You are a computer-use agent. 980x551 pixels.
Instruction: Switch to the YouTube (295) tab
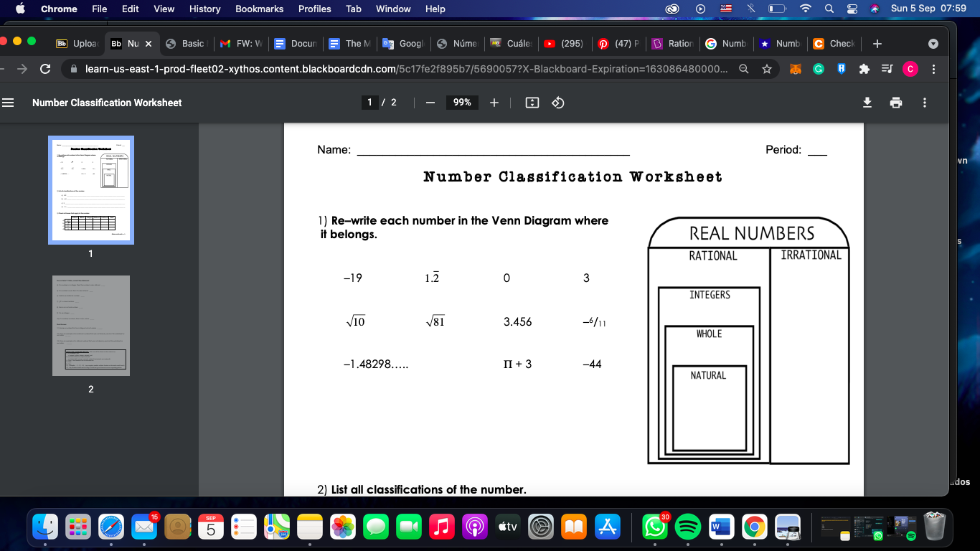pos(564,43)
